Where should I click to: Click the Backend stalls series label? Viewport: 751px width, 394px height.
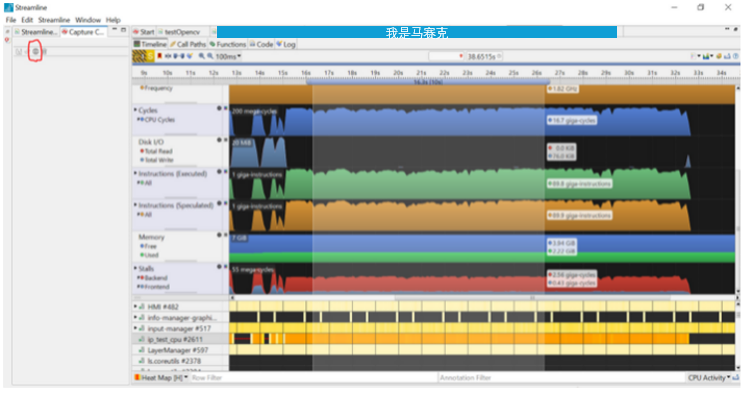tap(156, 278)
